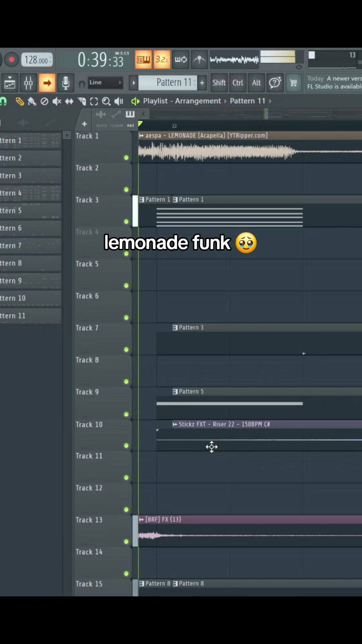Open the pattern options arrow before Pattern 11
Screen dimensions: 362x644
pyautogui.click(x=133, y=83)
